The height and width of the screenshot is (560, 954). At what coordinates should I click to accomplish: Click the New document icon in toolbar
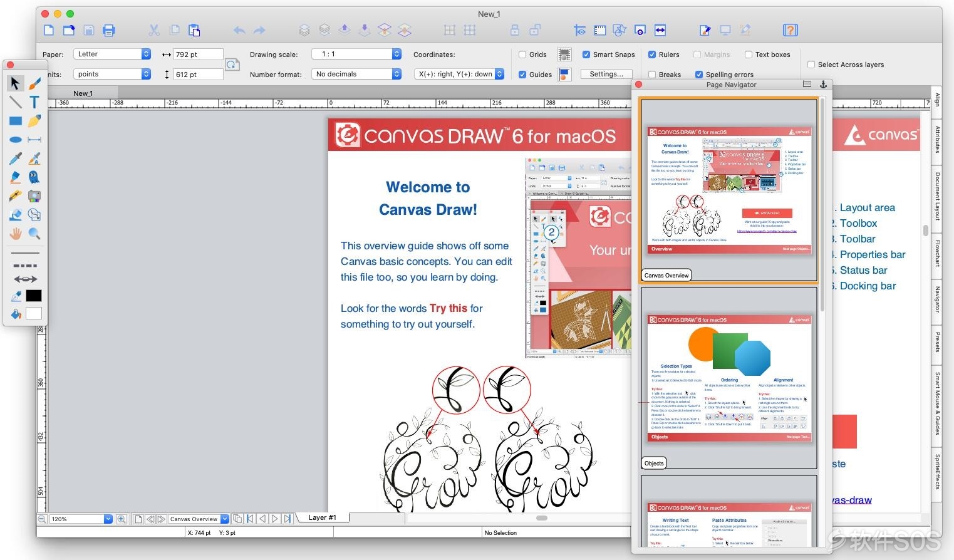[49, 29]
